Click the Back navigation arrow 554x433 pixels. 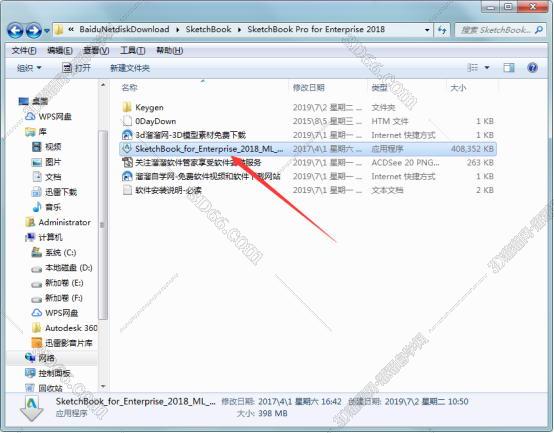coord(16,31)
